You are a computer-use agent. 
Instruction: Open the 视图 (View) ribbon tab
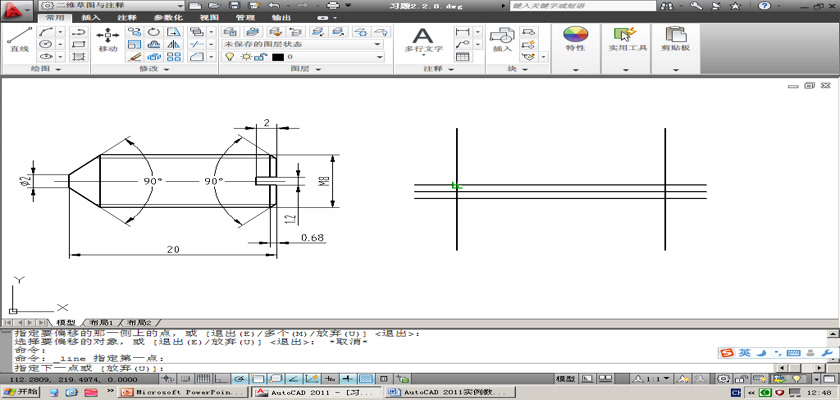208,17
